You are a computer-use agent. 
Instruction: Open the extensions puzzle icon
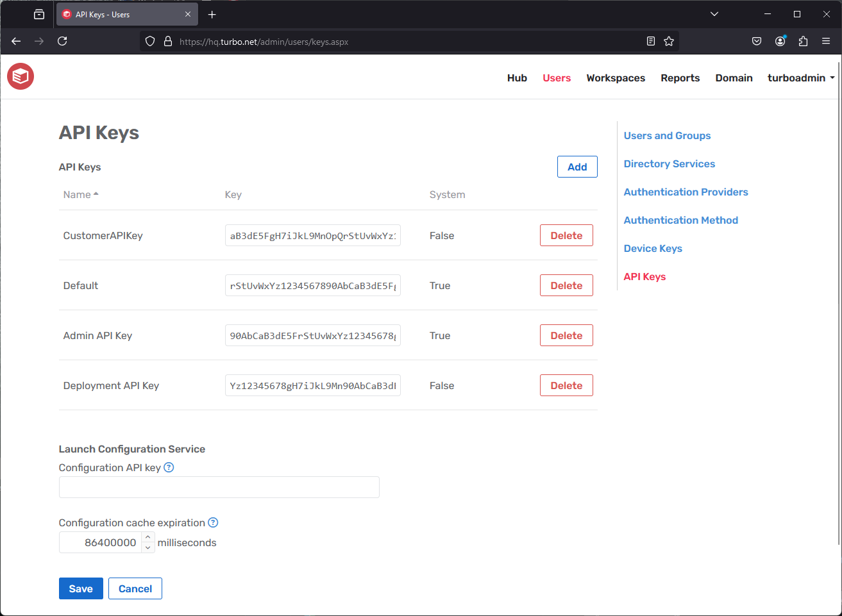tap(803, 41)
